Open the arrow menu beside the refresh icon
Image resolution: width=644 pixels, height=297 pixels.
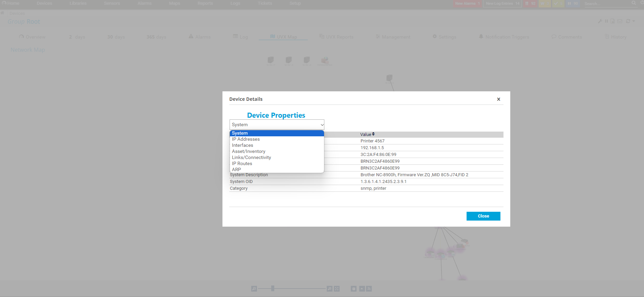click(634, 21)
